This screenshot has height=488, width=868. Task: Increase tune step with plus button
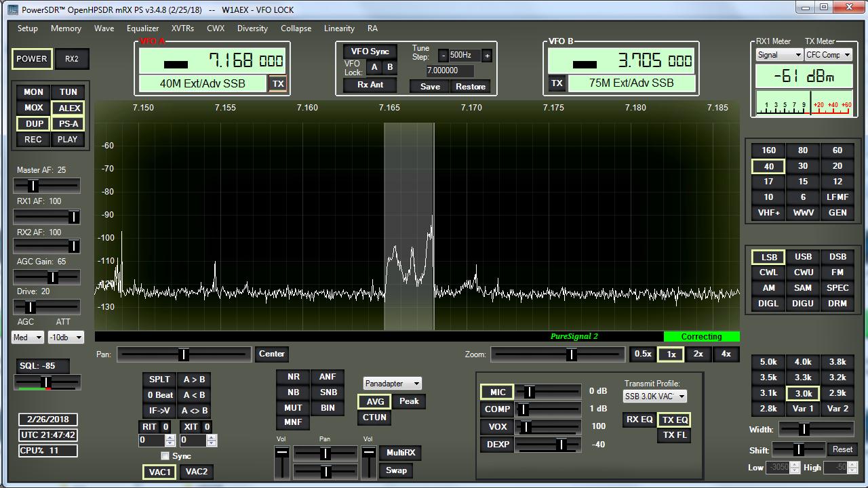tap(486, 56)
